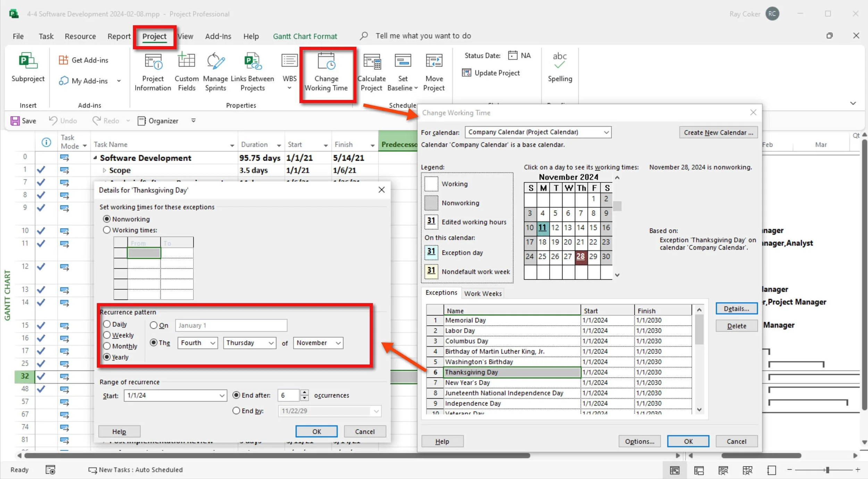The image size is (868, 479).
Task: Open the Gantt Chart Format tab
Action: (x=305, y=36)
